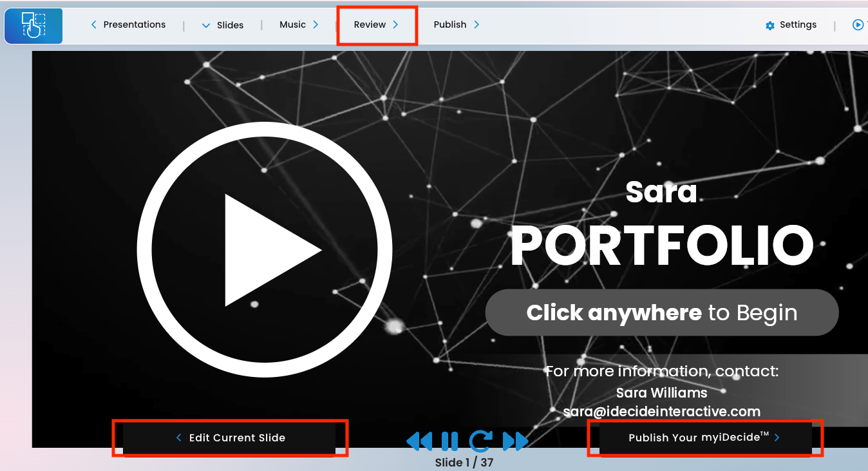
Task: Open Settings via the gear icon
Action: 770,26
